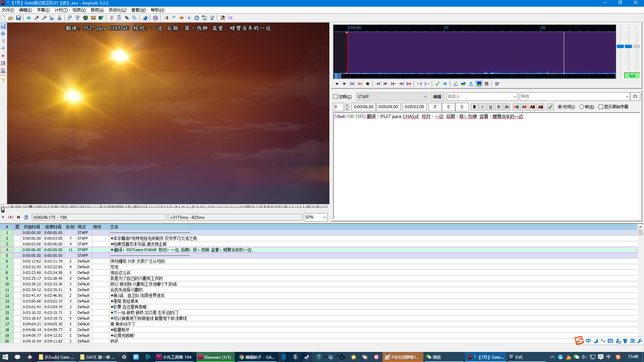Image resolution: width=644 pixels, height=362 pixels.
Task: Open the Shift Times tool icon
Action: [166, 18]
